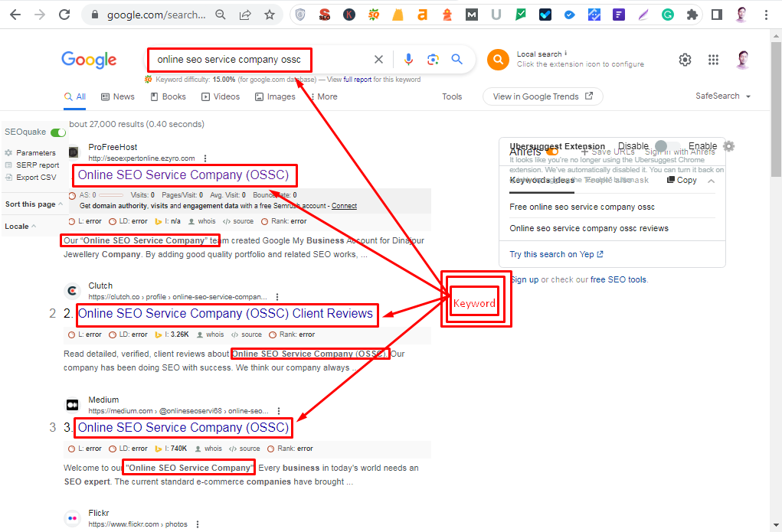Open ProFreeHost Online SEO Service Company result

pos(184,175)
